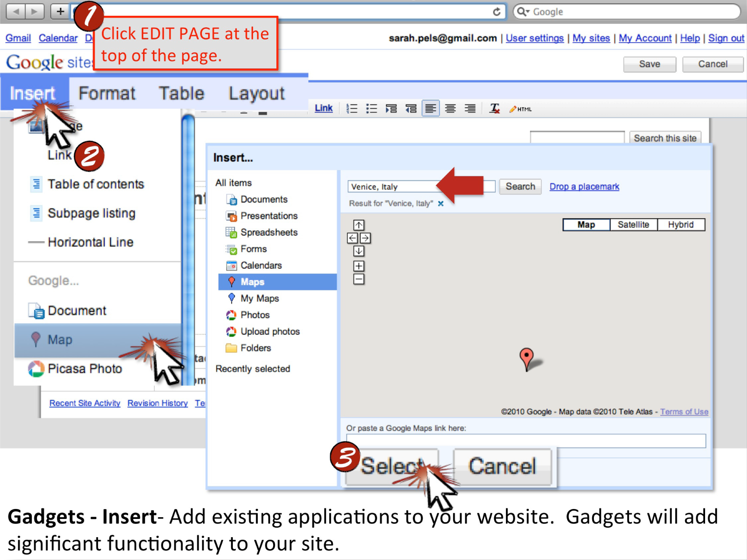This screenshot has height=560, width=747.
Task: Open the HTML edit pencil icon
Action: 520,109
